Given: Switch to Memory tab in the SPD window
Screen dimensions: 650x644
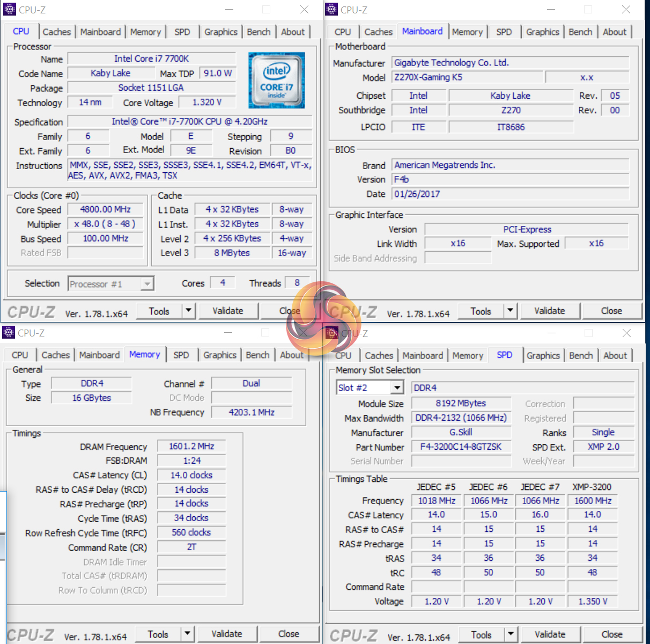Looking at the screenshot, I should coord(468,356).
